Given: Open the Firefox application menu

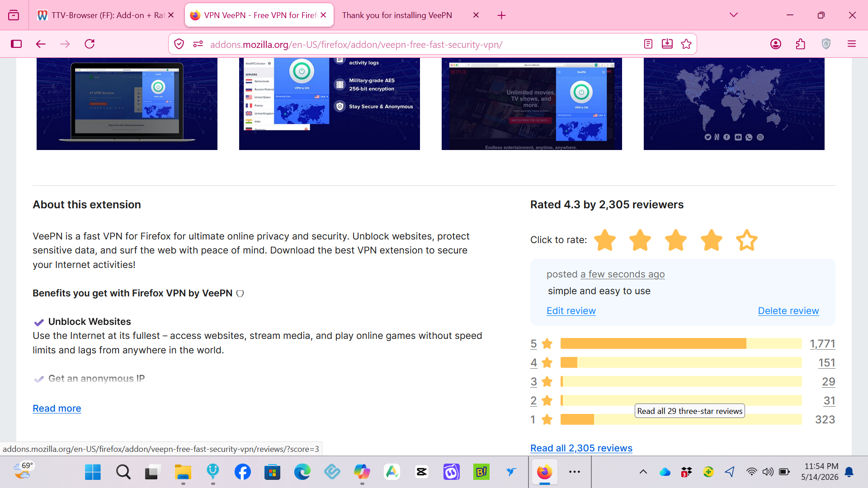Looking at the screenshot, I should pos(852,44).
